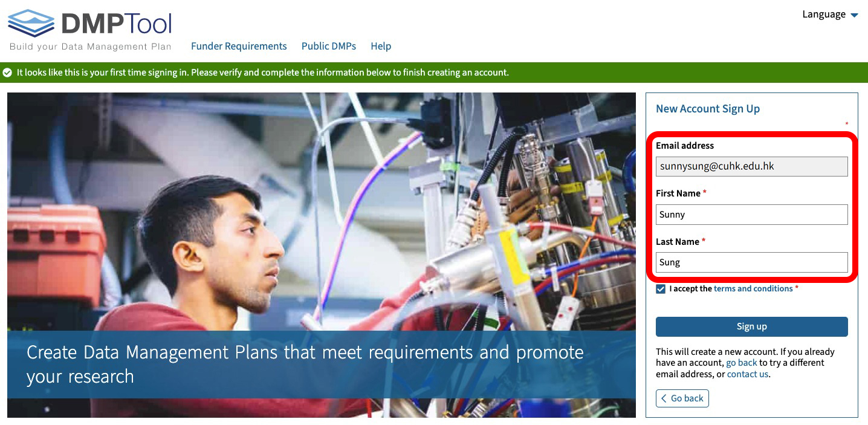Image resolution: width=868 pixels, height=425 pixels.
Task: Click the 'New Account Sign Up' heading
Action: click(708, 109)
